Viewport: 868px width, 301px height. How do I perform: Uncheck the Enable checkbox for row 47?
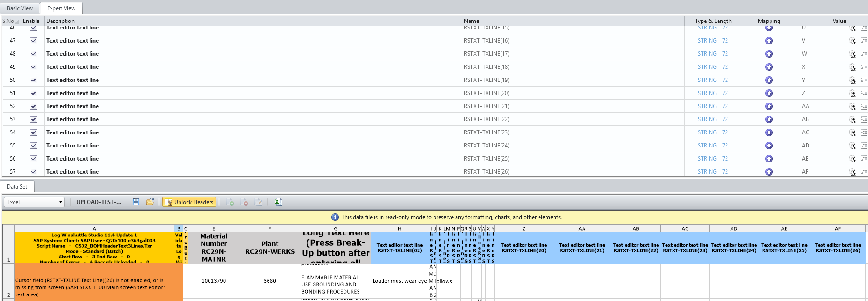[34, 41]
